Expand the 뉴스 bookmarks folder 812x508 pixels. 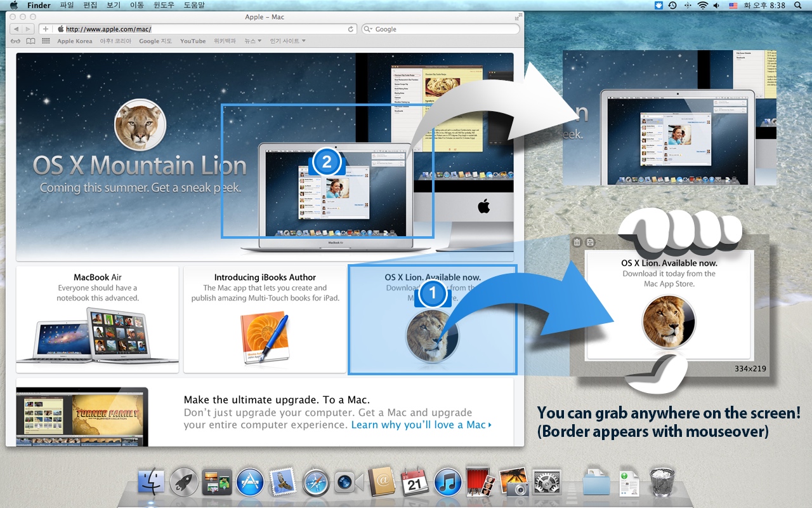(253, 41)
